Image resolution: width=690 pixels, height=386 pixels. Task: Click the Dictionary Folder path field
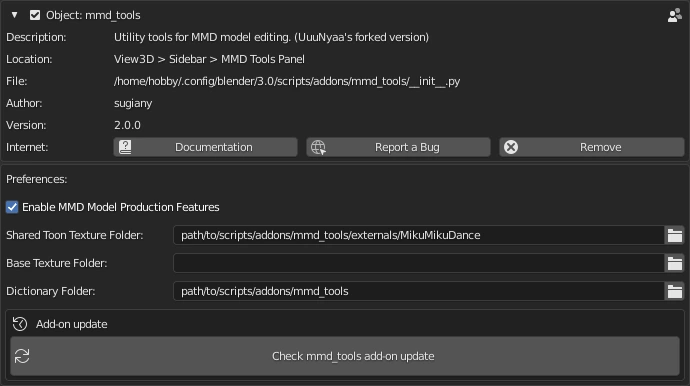[x=418, y=291]
